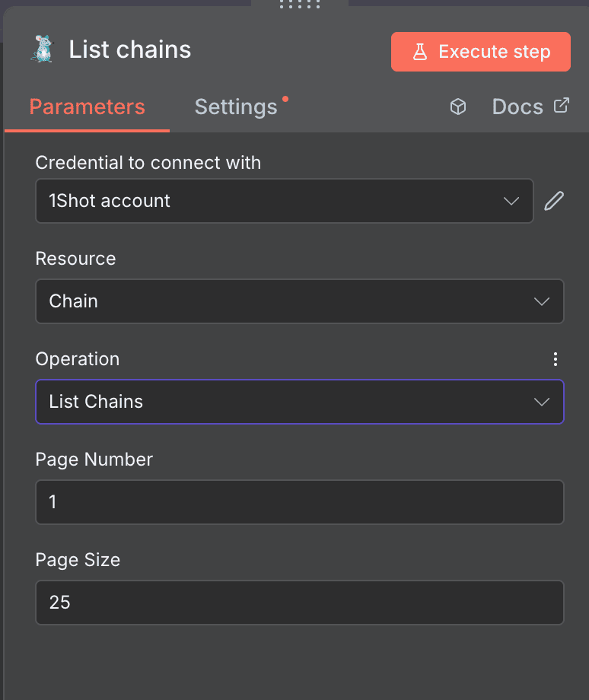
Task: Select the Parameters tab
Action: pyautogui.click(x=87, y=107)
